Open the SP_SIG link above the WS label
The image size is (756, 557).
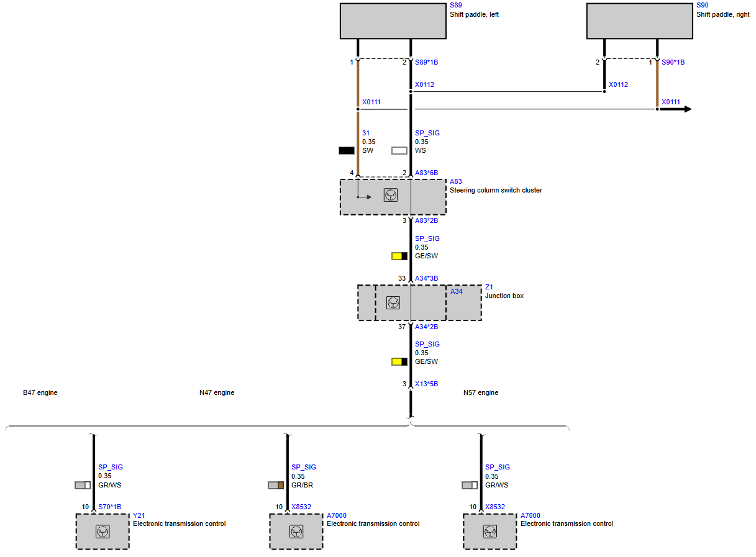click(x=427, y=133)
